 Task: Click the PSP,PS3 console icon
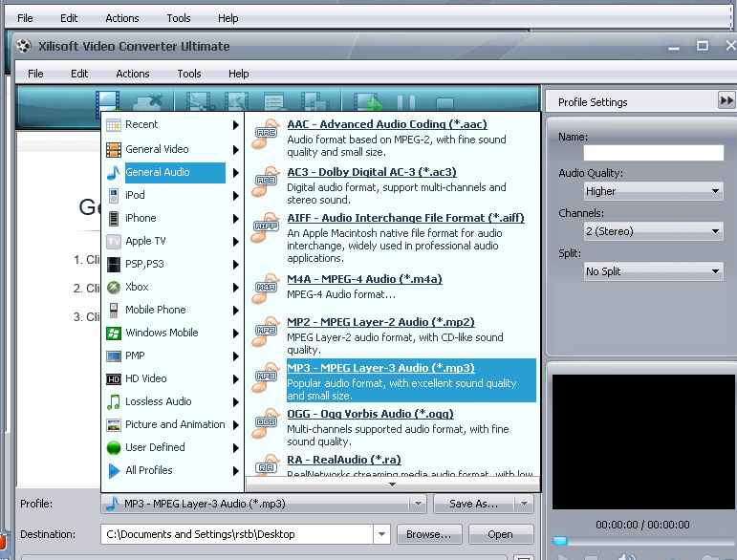114,264
